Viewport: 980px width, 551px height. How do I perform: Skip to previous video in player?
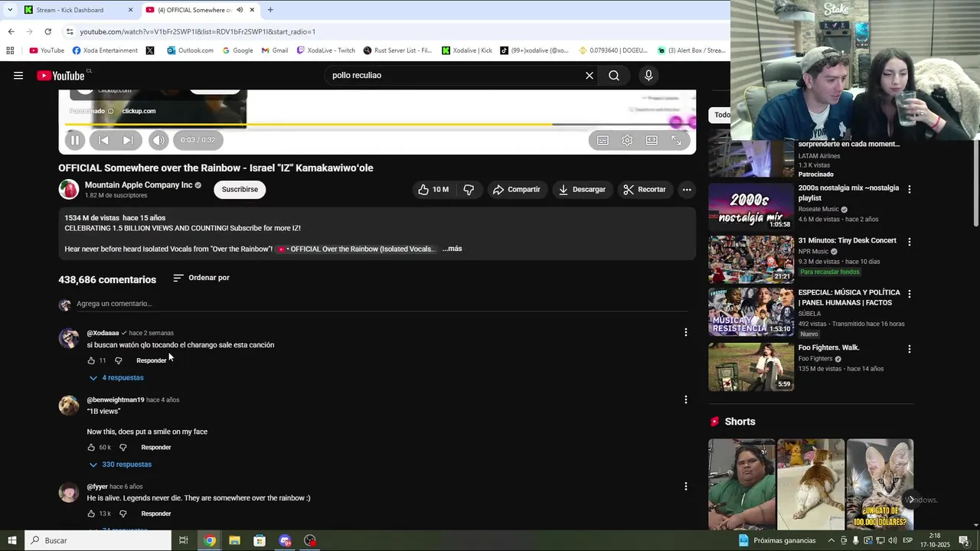pos(103,140)
